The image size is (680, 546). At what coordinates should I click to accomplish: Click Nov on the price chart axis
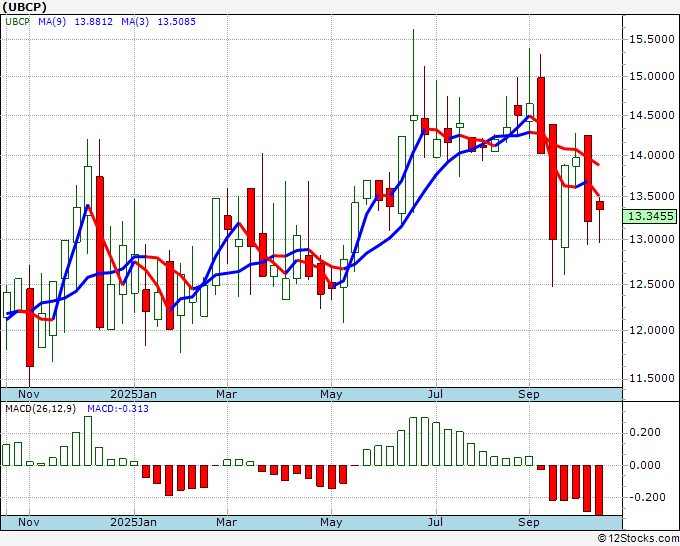(29, 394)
